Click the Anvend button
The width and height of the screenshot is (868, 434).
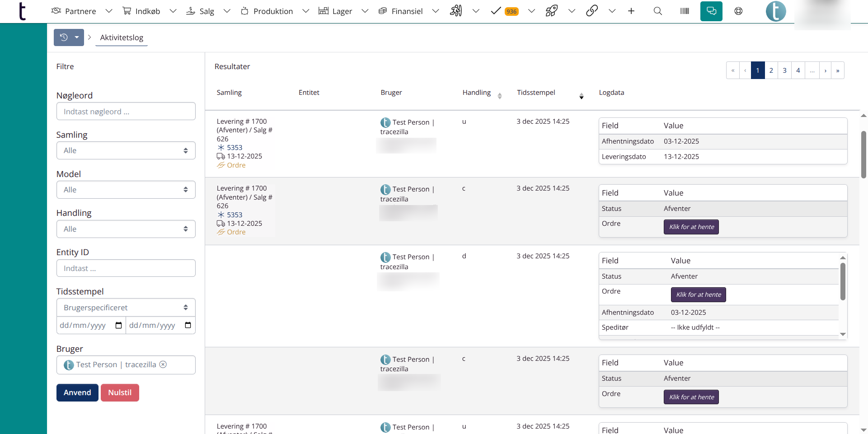77,392
